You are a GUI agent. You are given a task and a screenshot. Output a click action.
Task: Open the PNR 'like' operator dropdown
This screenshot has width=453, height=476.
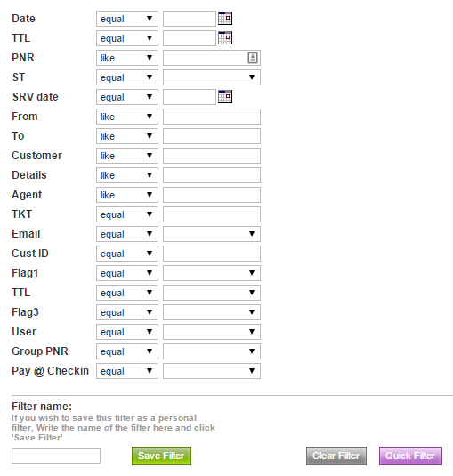pos(127,58)
